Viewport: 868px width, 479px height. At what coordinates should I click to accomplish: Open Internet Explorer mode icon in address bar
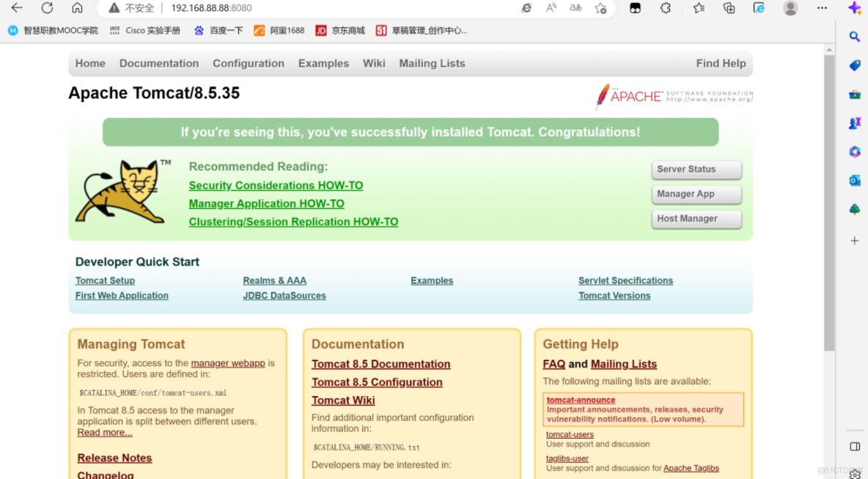pyautogui.click(x=526, y=8)
